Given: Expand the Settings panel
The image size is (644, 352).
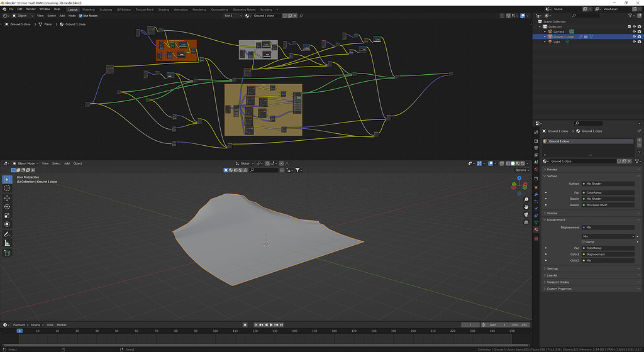Looking at the screenshot, I should click(x=552, y=269).
